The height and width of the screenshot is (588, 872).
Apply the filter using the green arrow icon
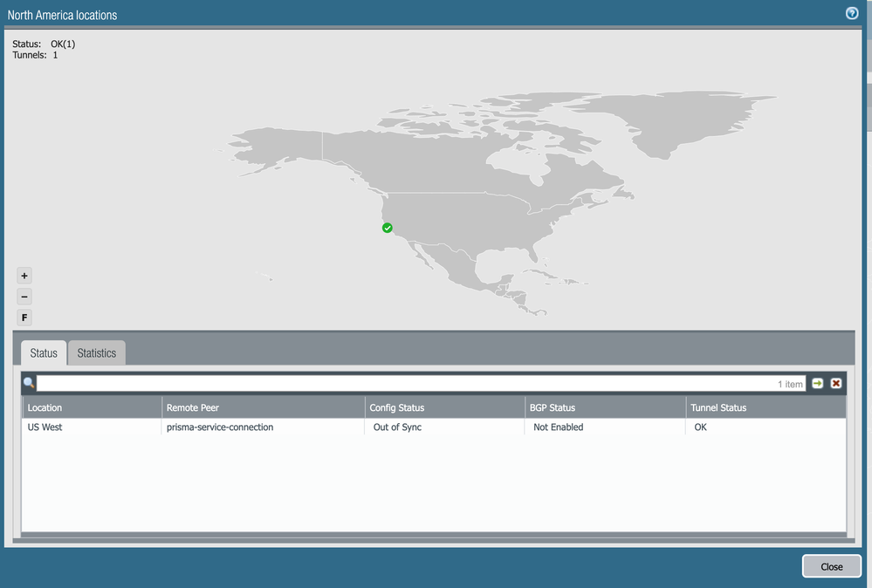pos(817,383)
